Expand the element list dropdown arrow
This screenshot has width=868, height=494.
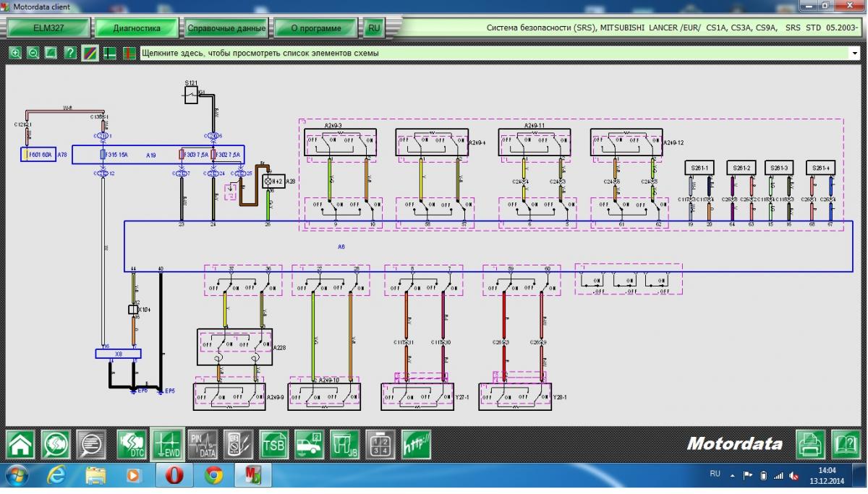click(854, 53)
